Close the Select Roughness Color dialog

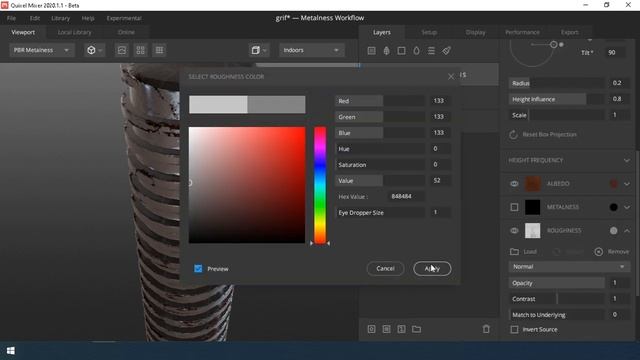pos(451,77)
